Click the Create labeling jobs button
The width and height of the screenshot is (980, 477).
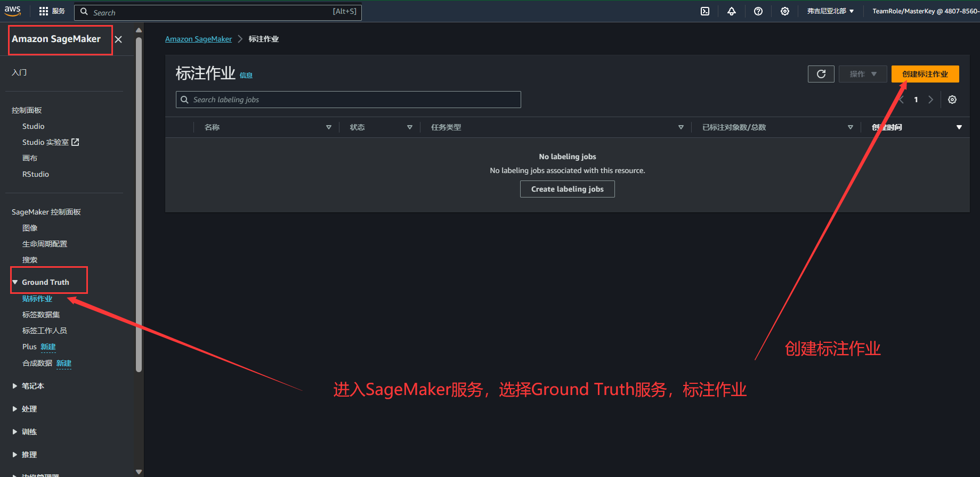pyautogui.click(x=568, y=189)
